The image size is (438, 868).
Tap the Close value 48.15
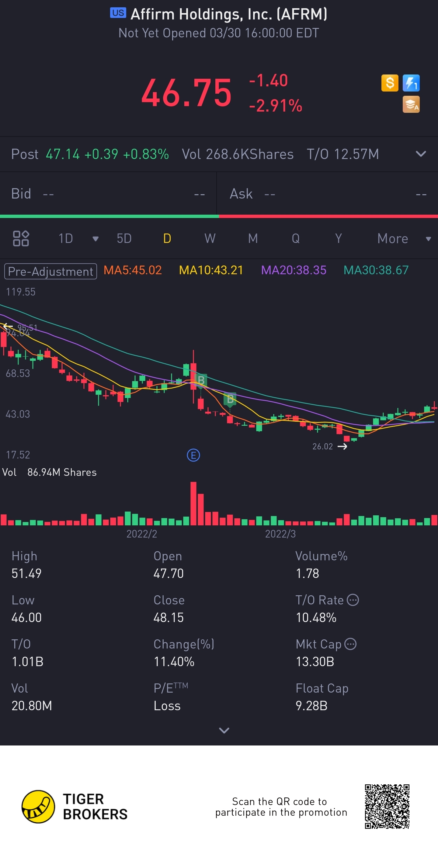click(169, 618)
